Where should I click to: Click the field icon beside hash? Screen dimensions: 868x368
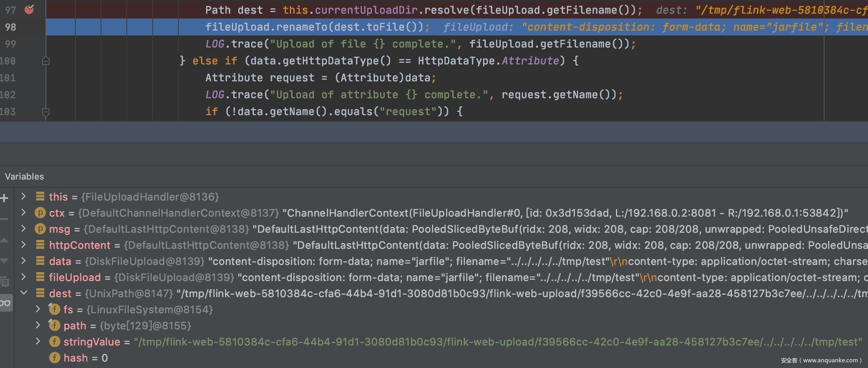tap(54, 358)
